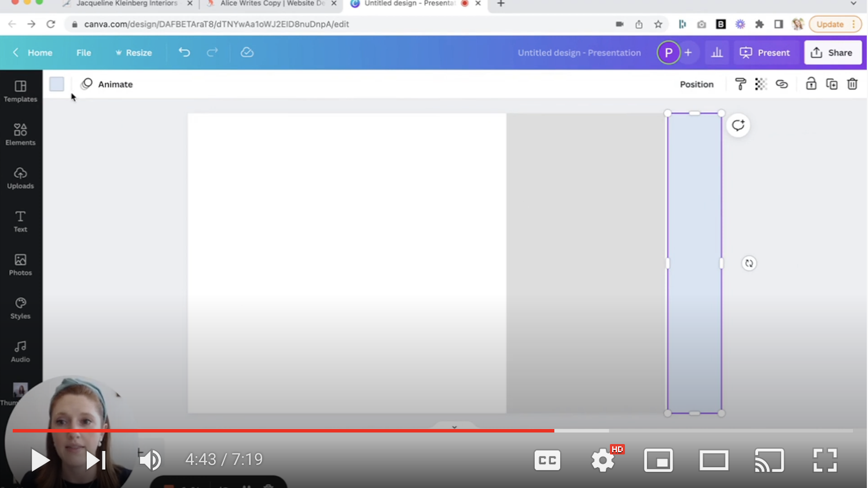The height and width of the screenshot is (488, 868).
Task: Seek on the red video progress bar
Action: pyautogui.click(x=283, y=431)
